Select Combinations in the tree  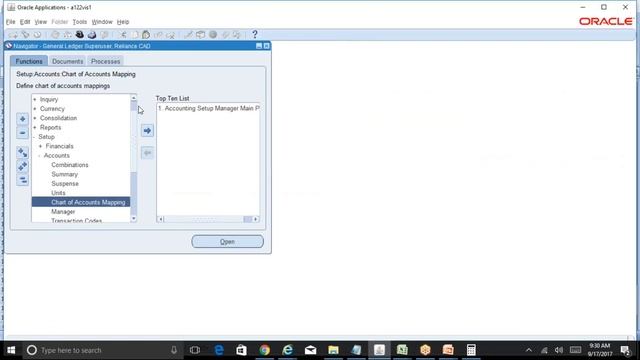70,165
